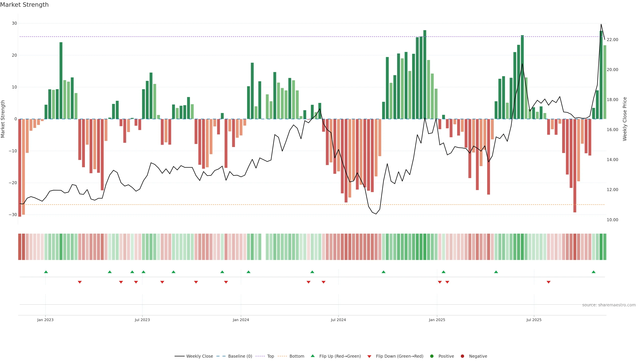
Task: Click the red flip-down triangle after Jul 2025
Action: click(549, 282)
